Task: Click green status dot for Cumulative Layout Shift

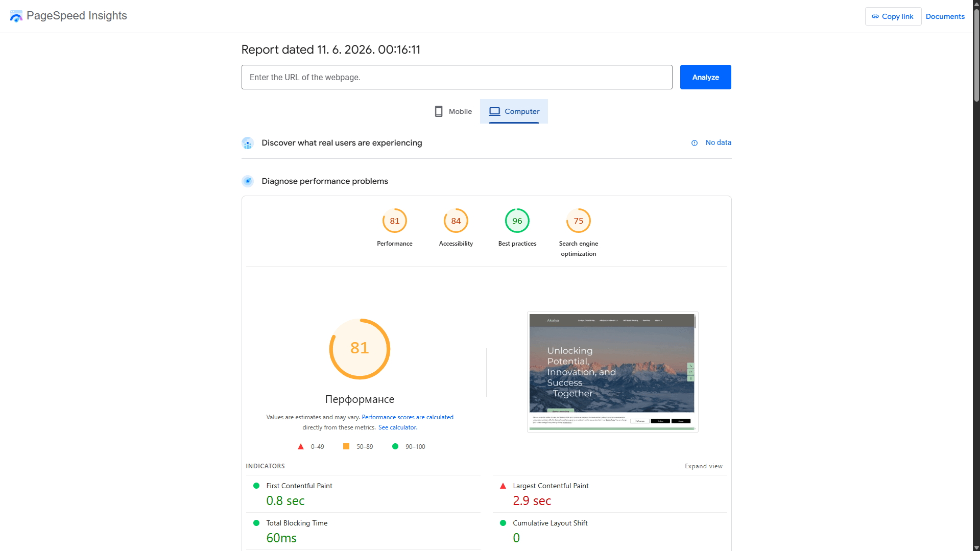Action: (503, 523)
